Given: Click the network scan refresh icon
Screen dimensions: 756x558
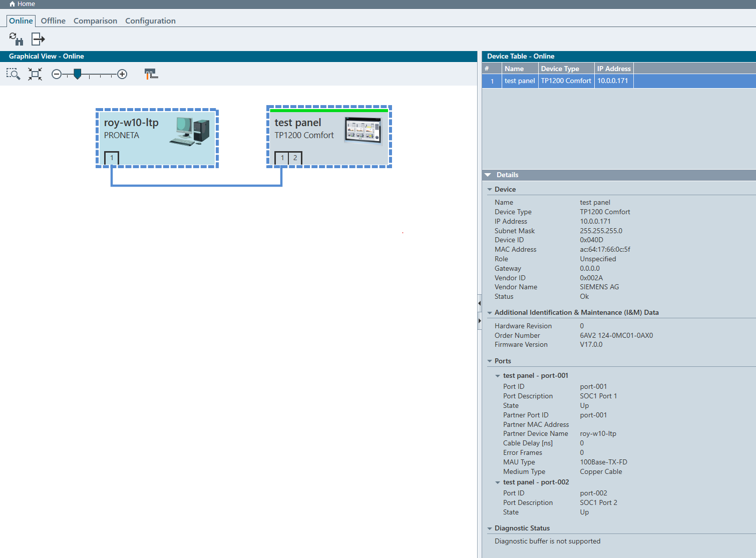Looking at the screenshot, I should click(16, 39).
